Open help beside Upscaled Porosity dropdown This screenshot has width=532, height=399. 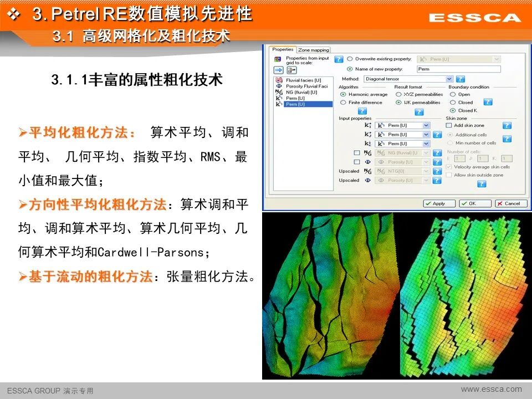click(x=437, y=180)
